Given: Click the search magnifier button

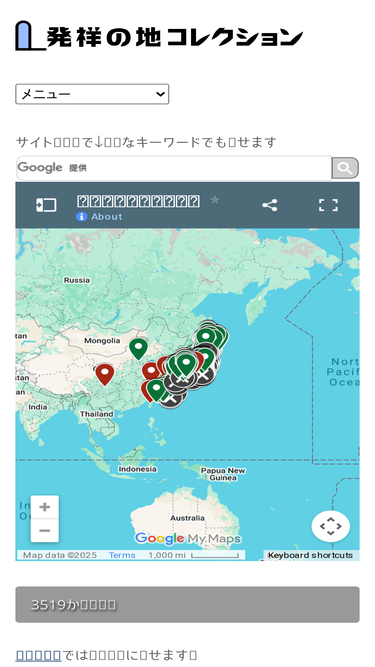Looking at the screenshot, I should [x=345, y=168].
